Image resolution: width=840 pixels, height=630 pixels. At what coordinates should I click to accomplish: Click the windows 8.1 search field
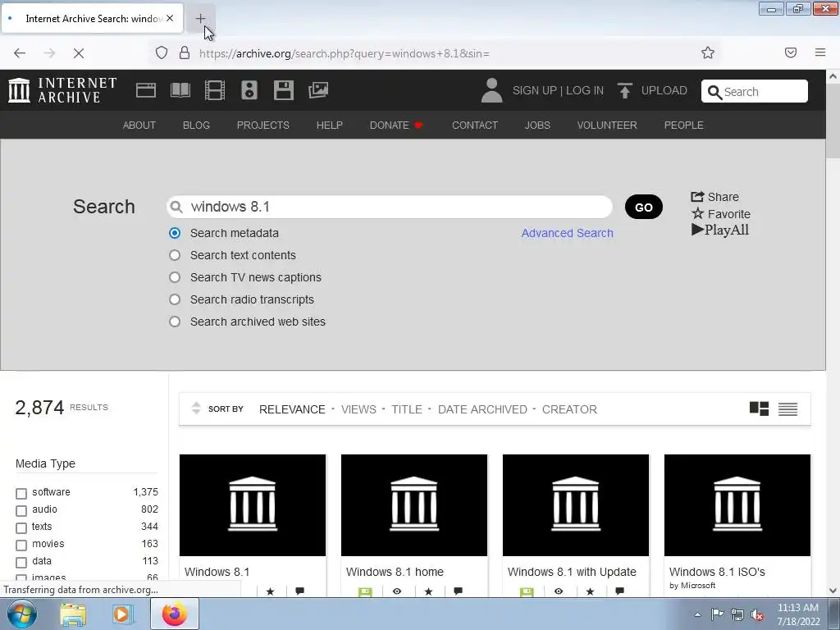[x=390, y=207]
